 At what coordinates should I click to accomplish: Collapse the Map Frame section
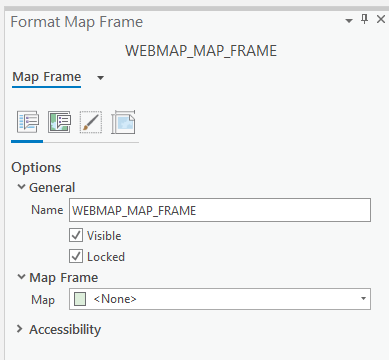(21, 277)
